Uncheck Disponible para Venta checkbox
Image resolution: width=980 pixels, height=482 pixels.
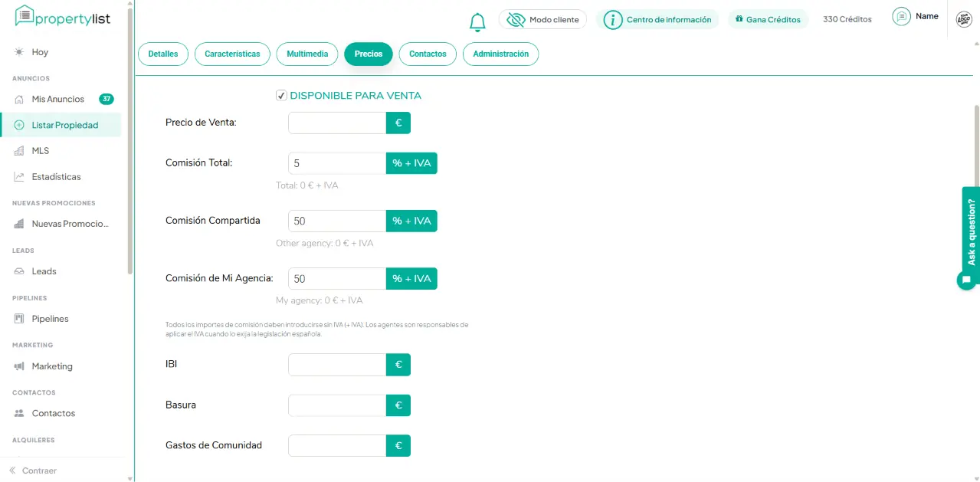(281, 96)
